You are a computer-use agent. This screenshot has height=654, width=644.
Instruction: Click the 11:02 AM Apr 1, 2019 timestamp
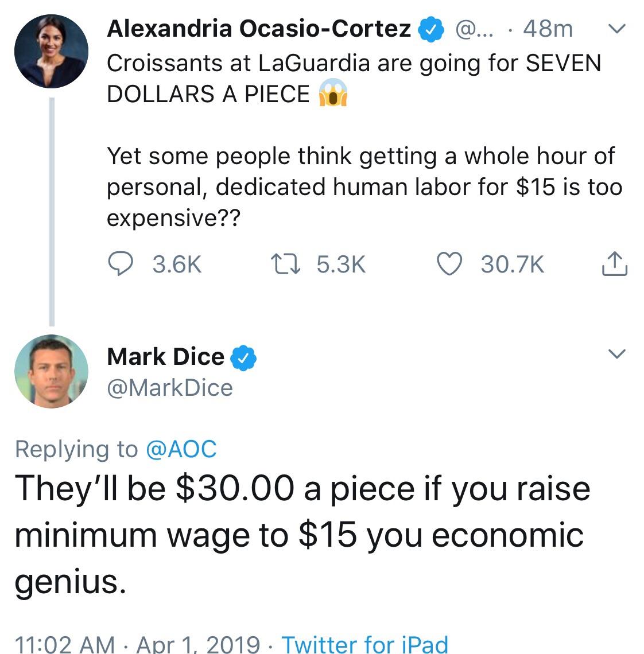coord(137,644)
